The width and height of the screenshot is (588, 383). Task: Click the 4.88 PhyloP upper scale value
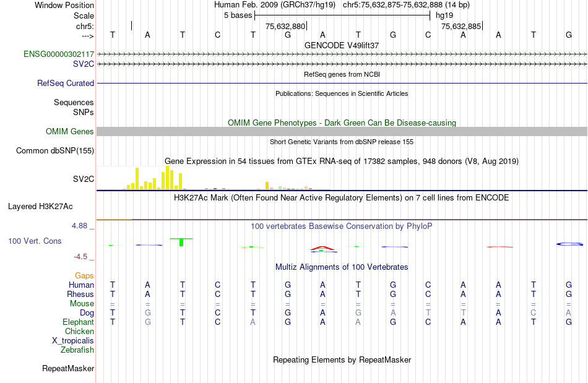(79, 226)
